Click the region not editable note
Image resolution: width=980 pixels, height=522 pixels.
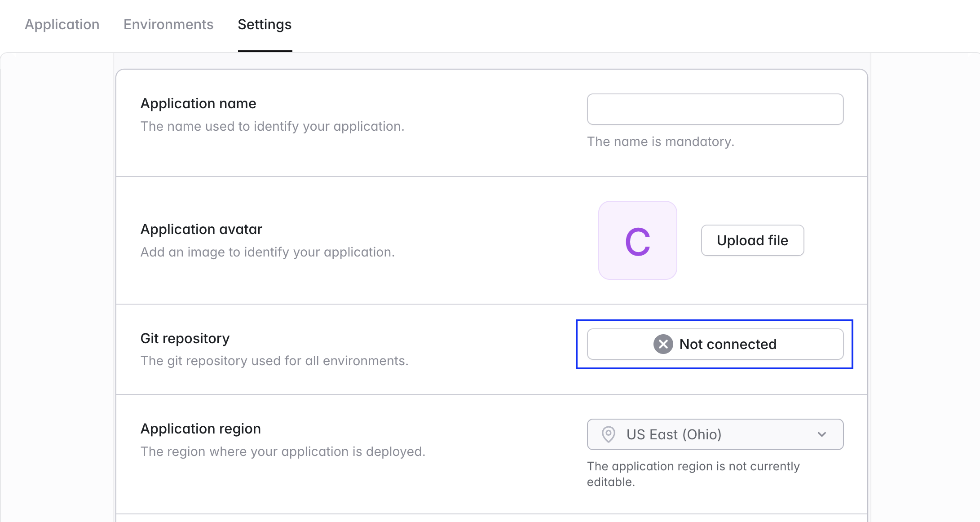(x=693, y=474)
